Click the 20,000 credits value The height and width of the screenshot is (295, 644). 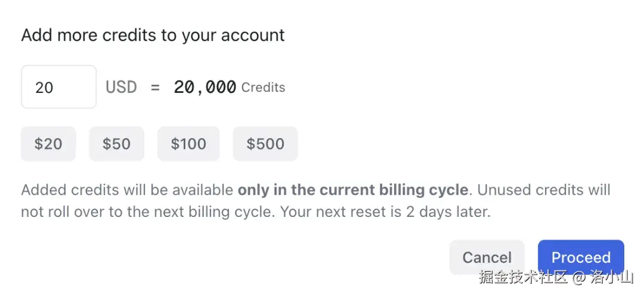pyautogui.click(x=205, y=88)
